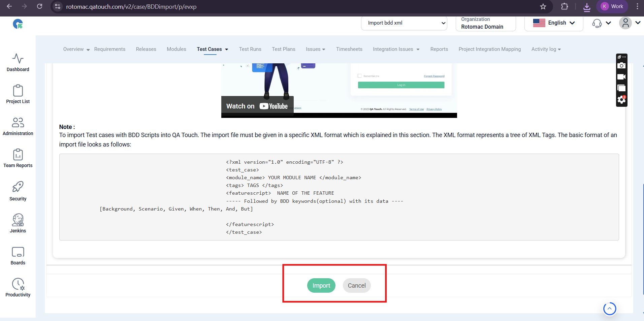Open the Reports tab

(439, 49)
